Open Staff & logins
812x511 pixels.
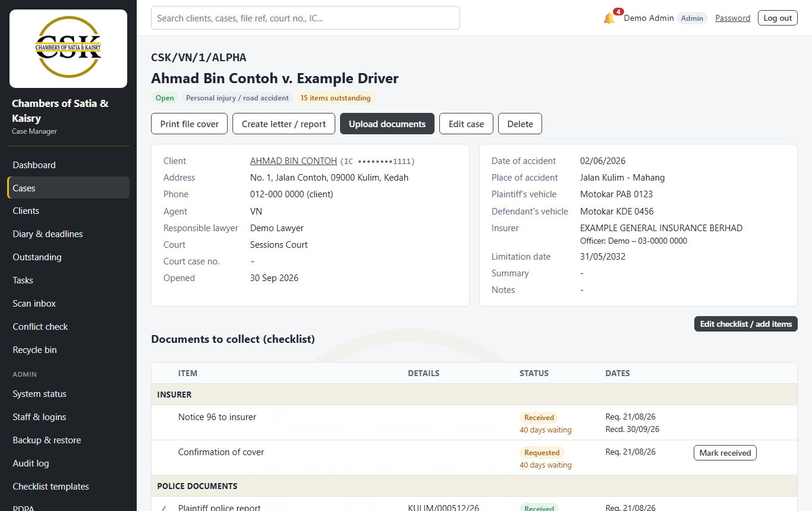[68, 417]
